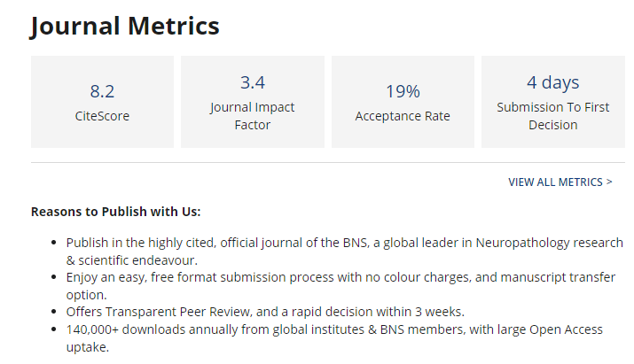Viewport: 634px width, 364px height.
Task: Click the Reasons to Publish with Us heading
Action: pyautogui.click(x=115, y=212)
